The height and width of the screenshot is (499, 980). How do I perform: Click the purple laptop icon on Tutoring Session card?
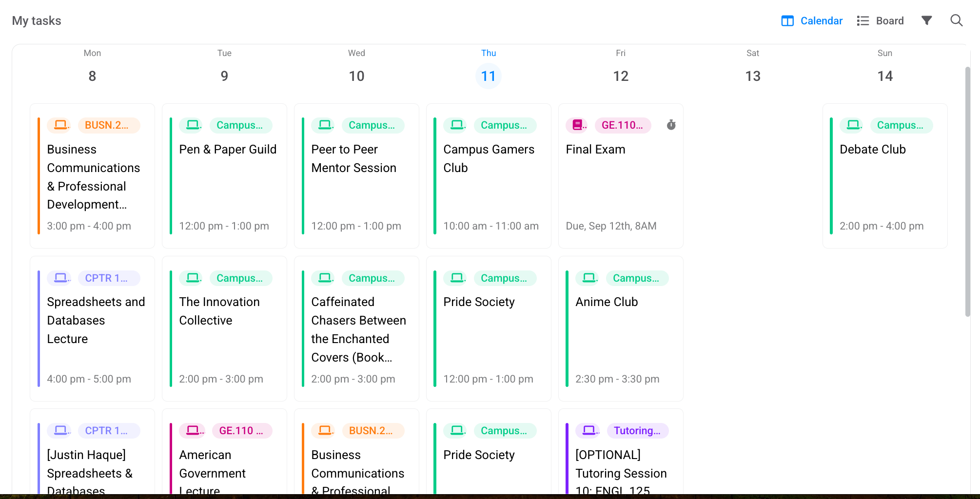(x=588, y=430)
